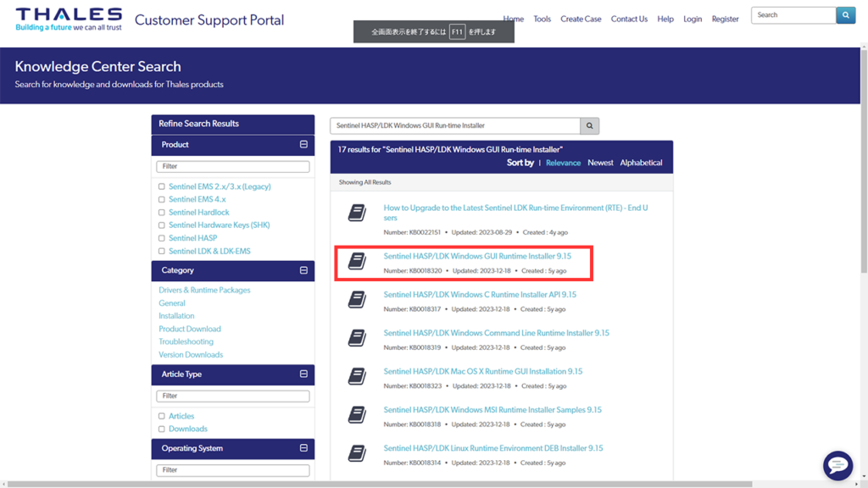The height and width of the screenshot is (488, 868).
Task: Open the Create Case menu item
Action: click(581, 19)
